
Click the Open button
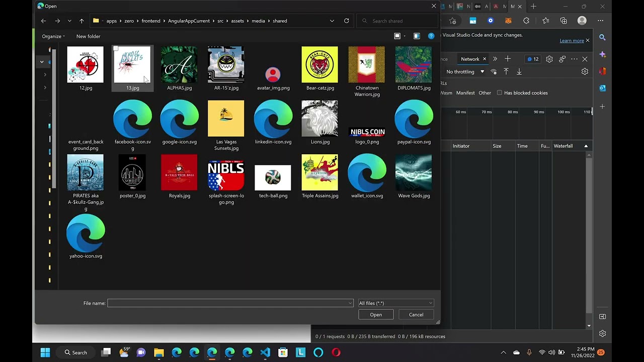(x=376, y=315)
